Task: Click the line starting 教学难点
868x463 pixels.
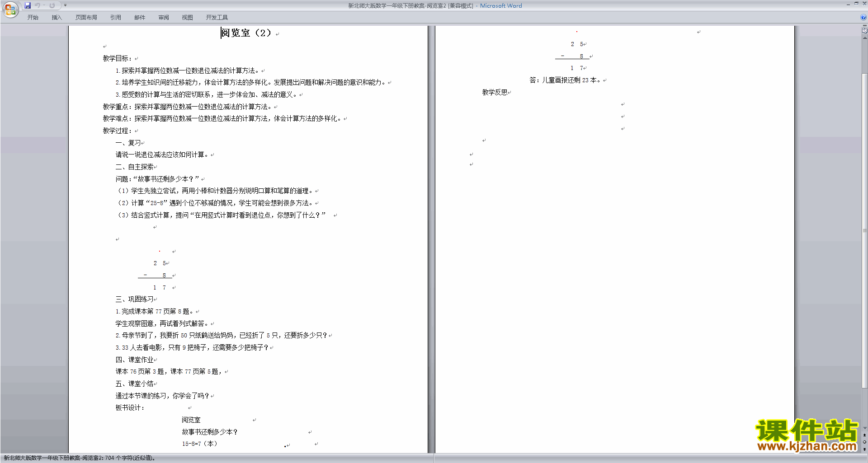Action: pos(222,118)
